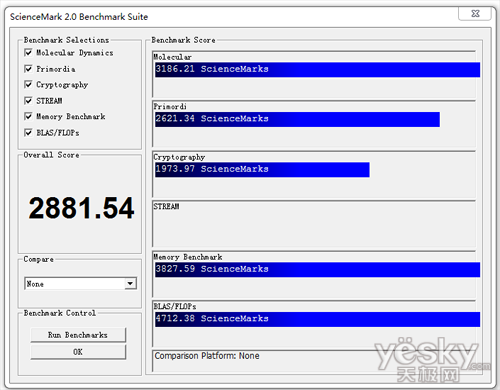Toggle the STREAM checkbox

click(x=28, y=101)
